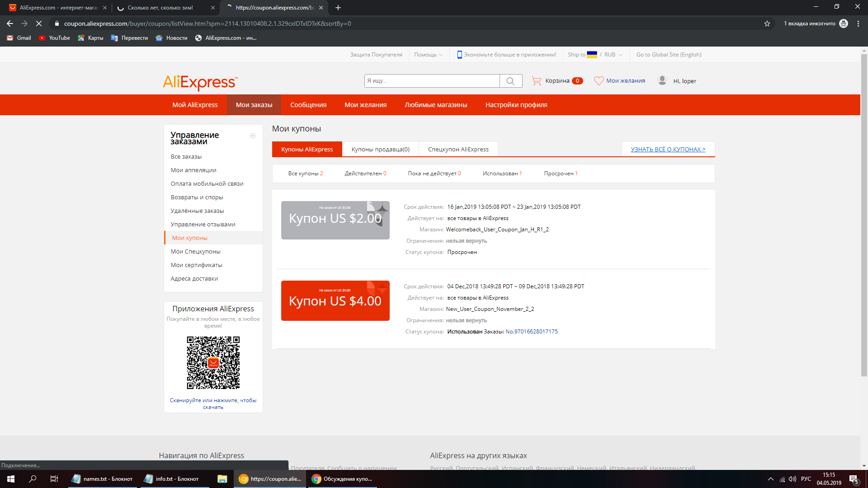This screenshot has width=868, height=488.
Task: Open the Карты bookmark
Action: (x=90, y=38)
